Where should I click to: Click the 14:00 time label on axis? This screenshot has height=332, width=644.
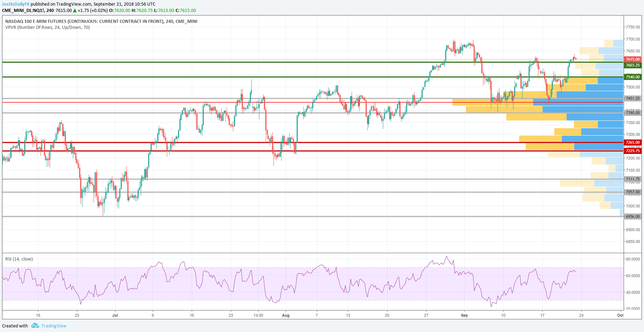click(258, 315)
